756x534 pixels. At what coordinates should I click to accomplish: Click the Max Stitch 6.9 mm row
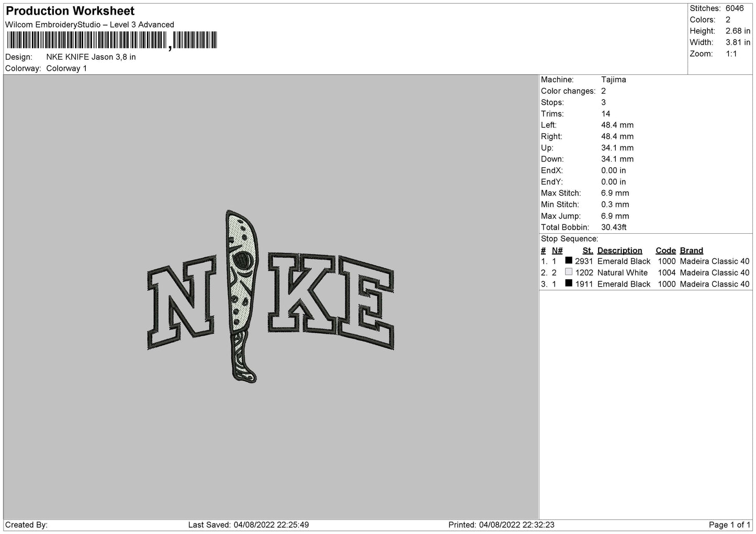pos(585,194)
